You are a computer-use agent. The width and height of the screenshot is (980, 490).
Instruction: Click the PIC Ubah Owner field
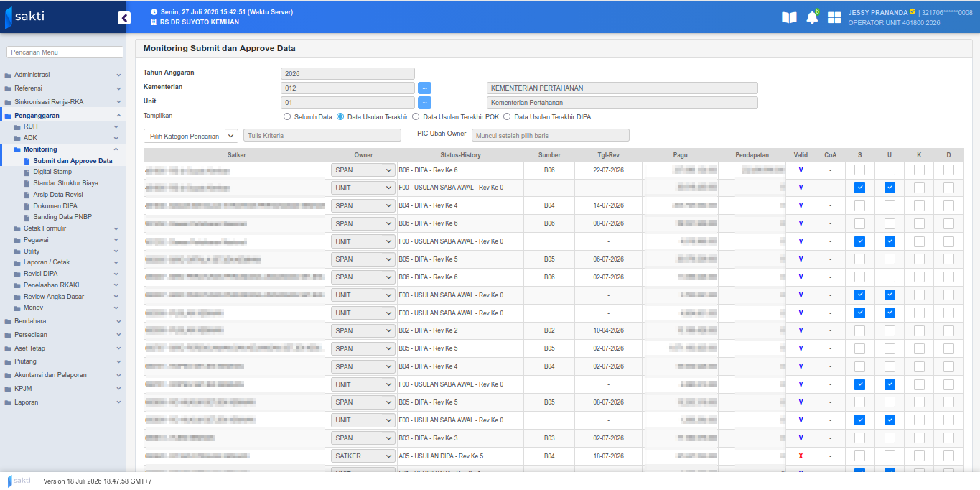click(x=551, y=135)
